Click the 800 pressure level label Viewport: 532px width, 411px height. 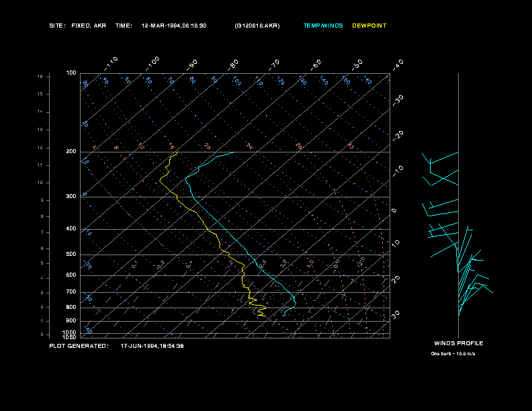coord(71,307)
